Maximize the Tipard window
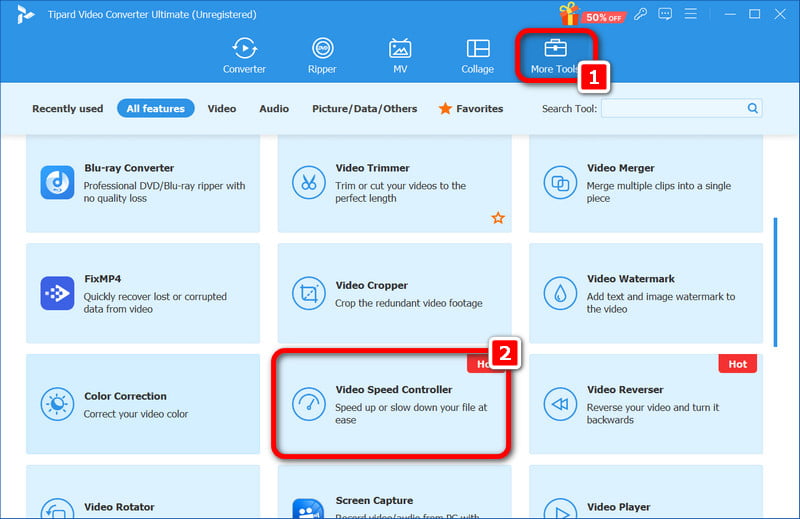 [755, 14]
